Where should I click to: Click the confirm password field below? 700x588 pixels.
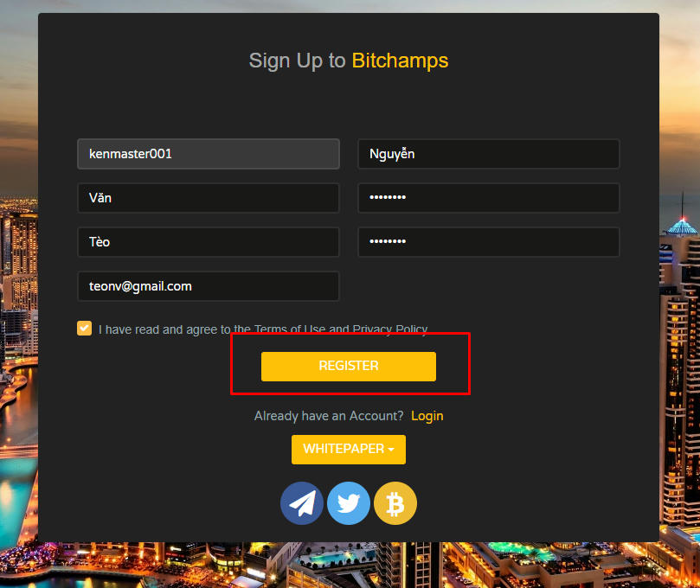488,242
